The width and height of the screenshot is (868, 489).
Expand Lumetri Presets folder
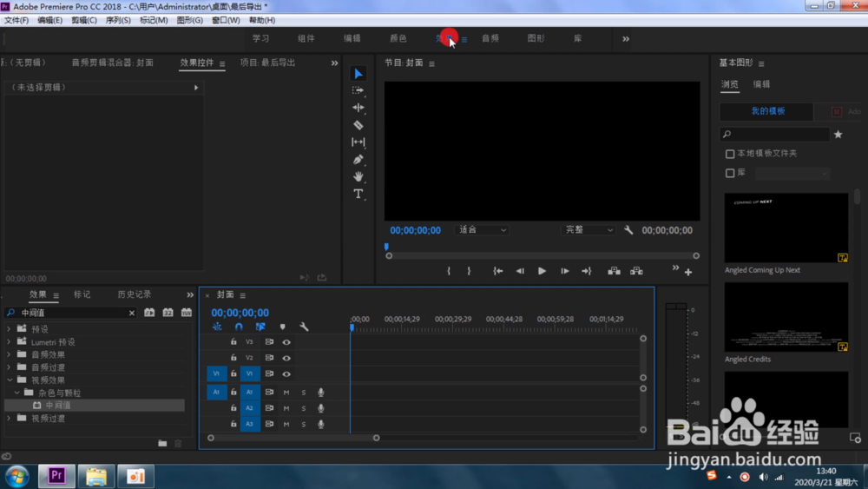point(9,341)
